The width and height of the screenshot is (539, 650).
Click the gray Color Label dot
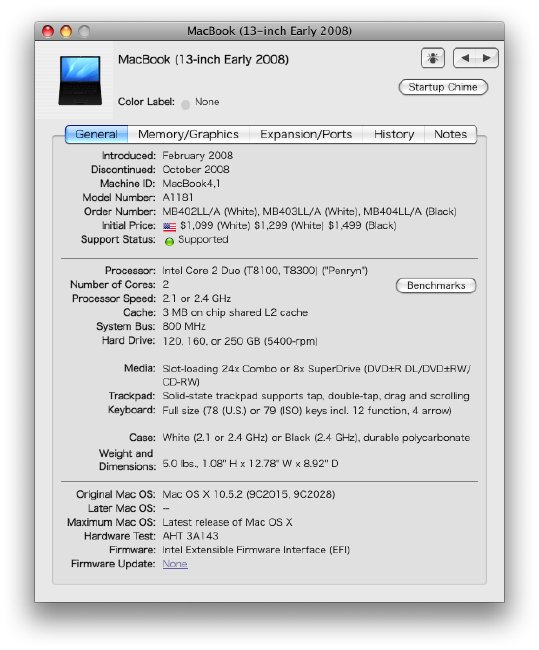pyautogui.click(x=185, y=104)
